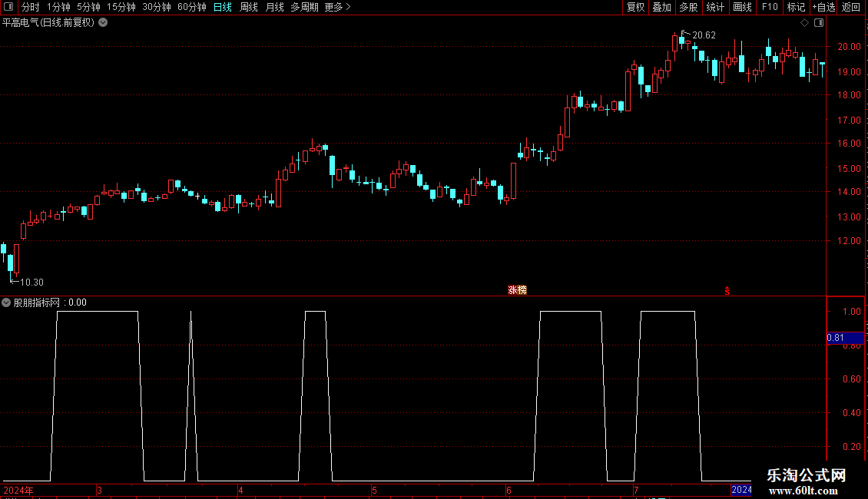Viewport: 868px width, 499px height.
Task: Click the 1.00 indicator axis label
Action: pyautogui.click(x=851, y=312)
